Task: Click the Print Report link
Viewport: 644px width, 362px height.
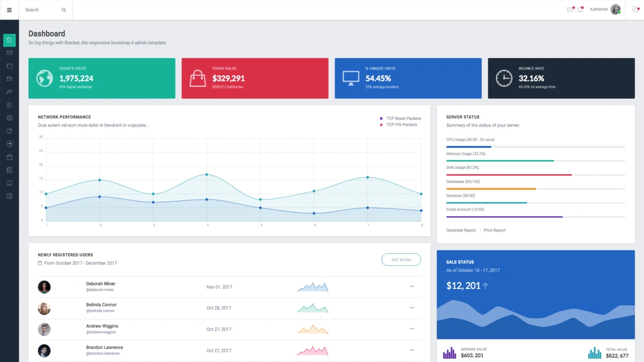Action: pyautogui.click(x=494, y=230)
